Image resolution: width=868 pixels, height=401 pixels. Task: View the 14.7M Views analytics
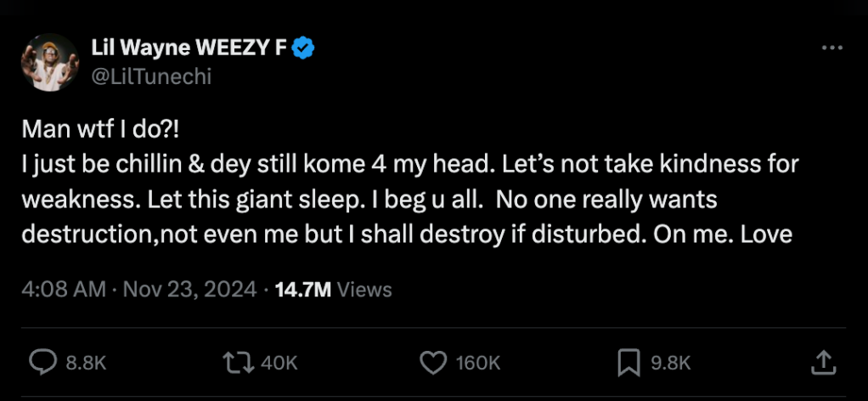pyautogui.click(x=334, y=289)
